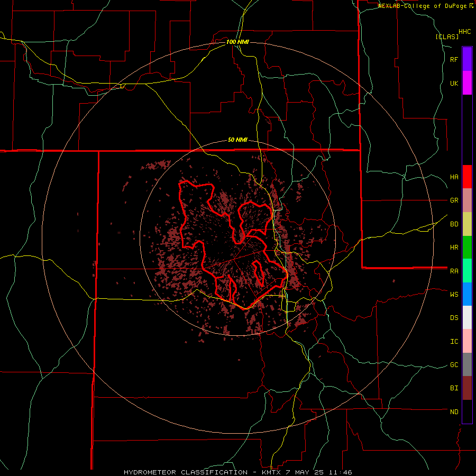Click the HR legend label
476x476 pixels.
(454, 248)
